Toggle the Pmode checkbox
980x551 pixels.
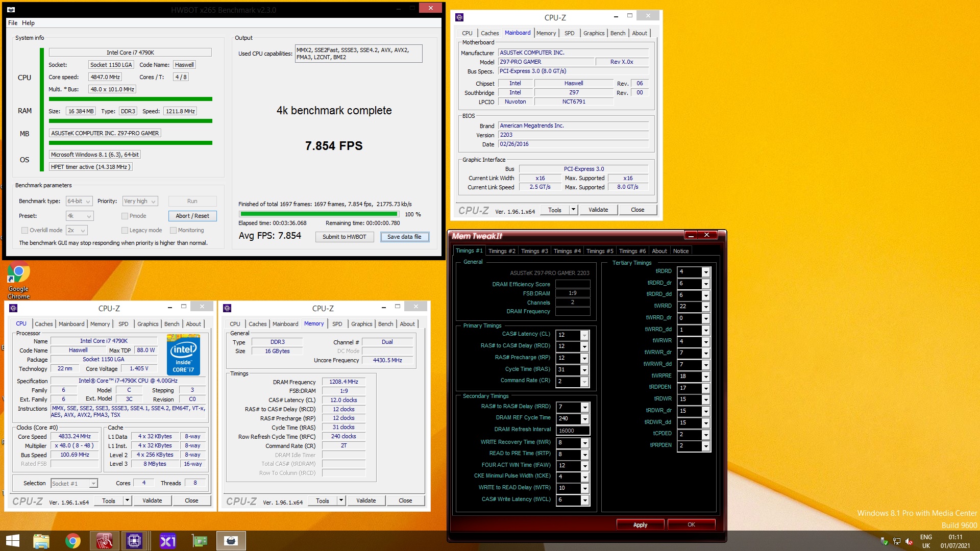pos(125,216)
